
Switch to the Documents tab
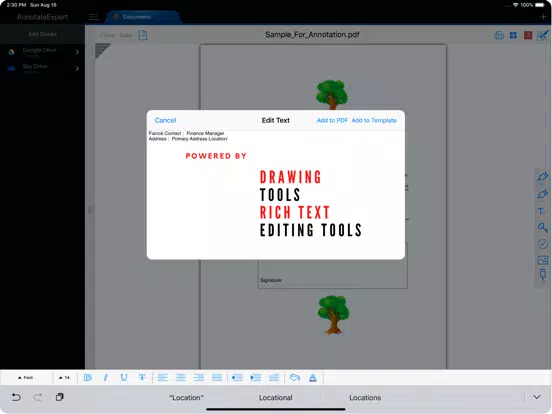[x=137, y=17]
